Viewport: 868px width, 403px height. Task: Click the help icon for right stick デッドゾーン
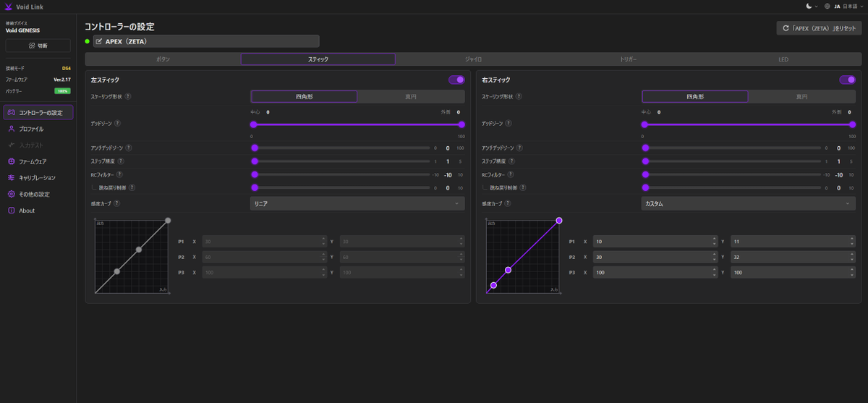[x=509, y=124]
